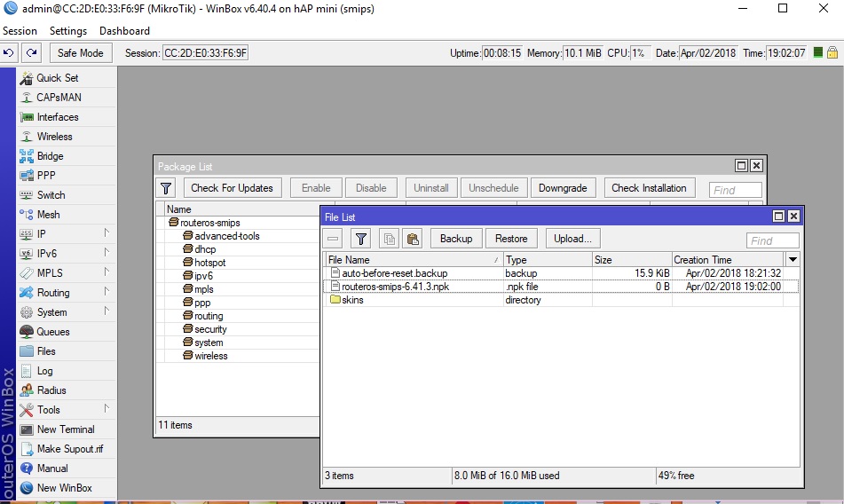Viewport: 844px width, 504px height.
Task: Sort by Creation Time column header
Action: [728, 260]
